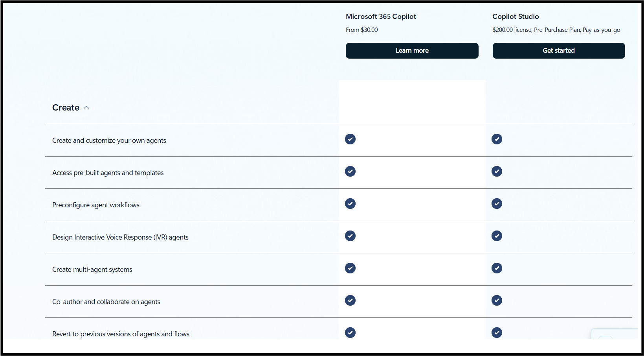Screen dimensions: 644x356
Task: Click Microsoft 365 Copilot checkmark for IVR agents row
Action: (350, 236)
